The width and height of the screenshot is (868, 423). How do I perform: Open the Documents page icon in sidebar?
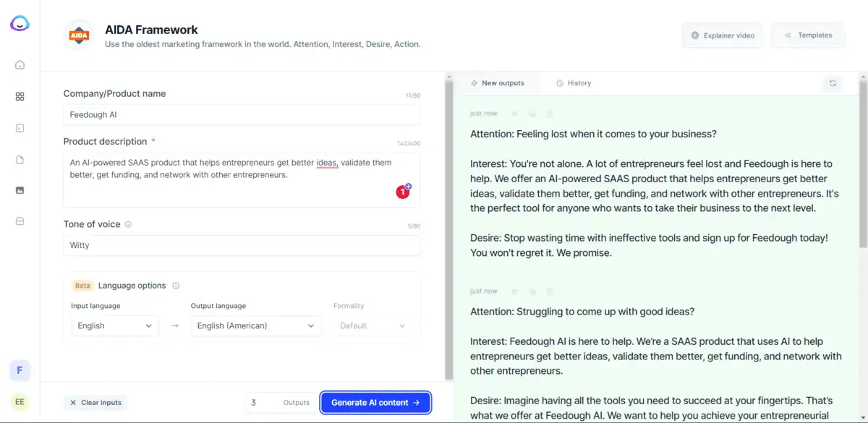click(x=20, y=160)
